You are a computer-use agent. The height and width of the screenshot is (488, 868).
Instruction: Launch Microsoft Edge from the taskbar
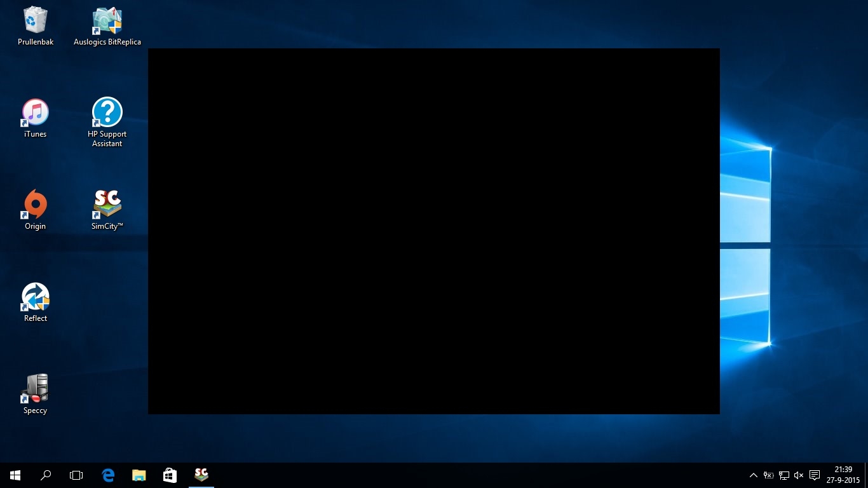[108, 475]
